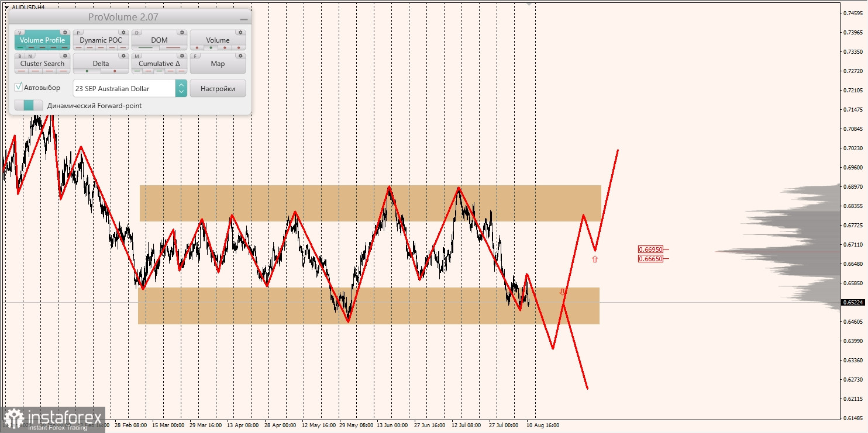Image resolution: width=868 pixels, height=433 pixels.
Task: Click the 12 Jul 08:00 time label
Action: coord(466,425)
